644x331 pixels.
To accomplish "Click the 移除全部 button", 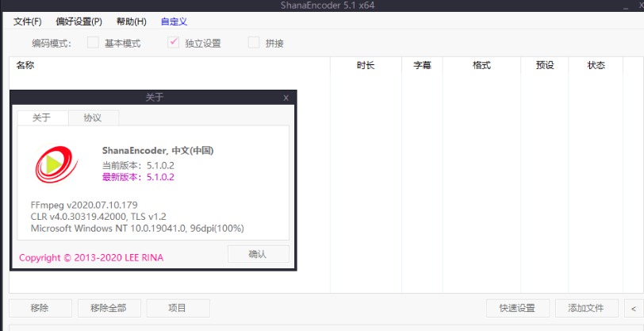I will click(109, 308).
